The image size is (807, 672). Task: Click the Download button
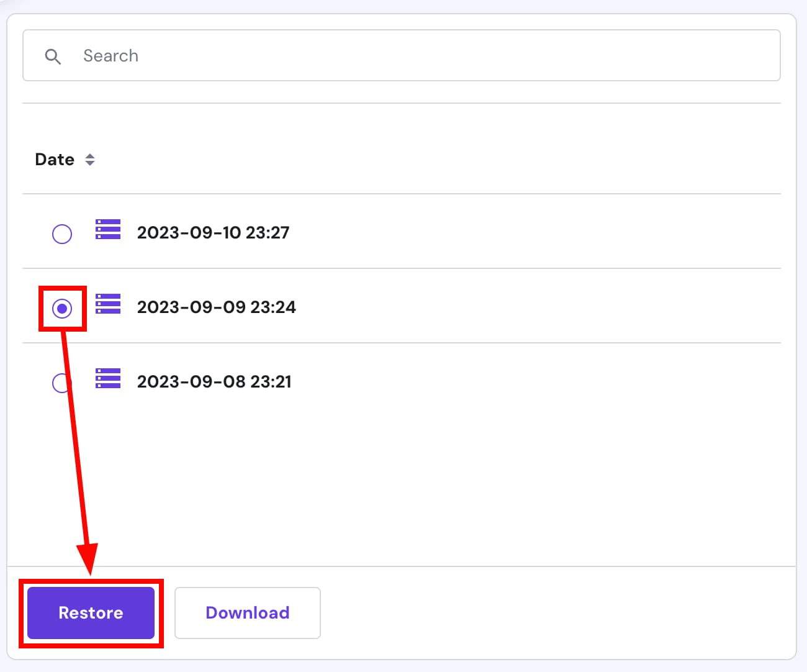coord(247,612)
